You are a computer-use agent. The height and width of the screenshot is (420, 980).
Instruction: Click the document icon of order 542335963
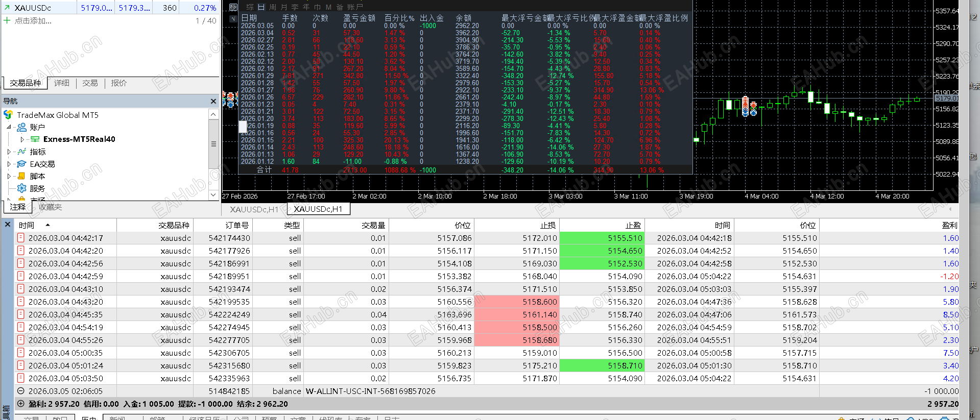(x=21, y=378)
